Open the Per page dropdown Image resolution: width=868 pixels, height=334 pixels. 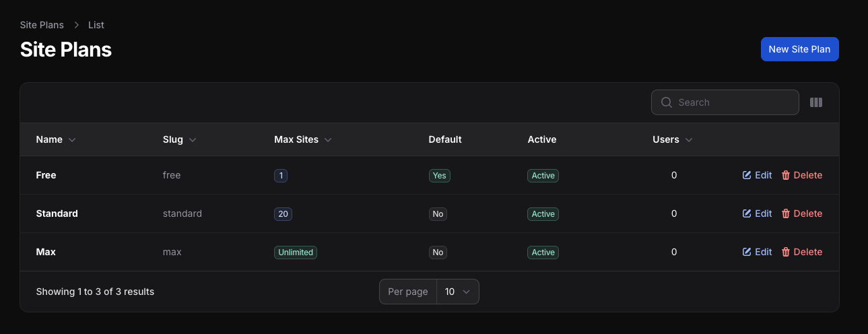point(457,292)
